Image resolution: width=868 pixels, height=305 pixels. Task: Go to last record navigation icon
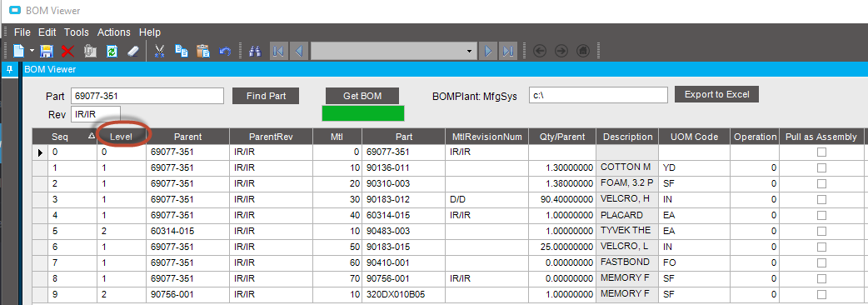508,52
